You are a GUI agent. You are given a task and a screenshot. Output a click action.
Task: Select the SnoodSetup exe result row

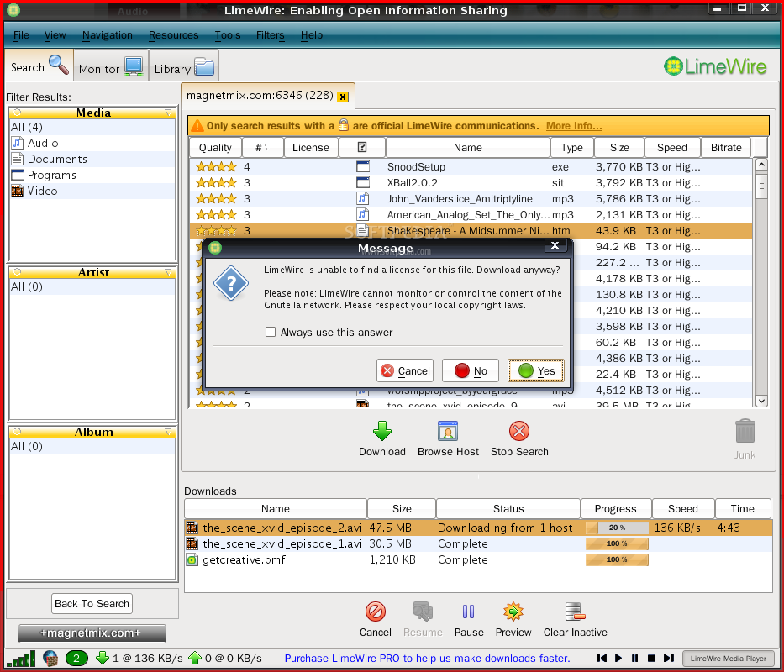click(471, 167)
